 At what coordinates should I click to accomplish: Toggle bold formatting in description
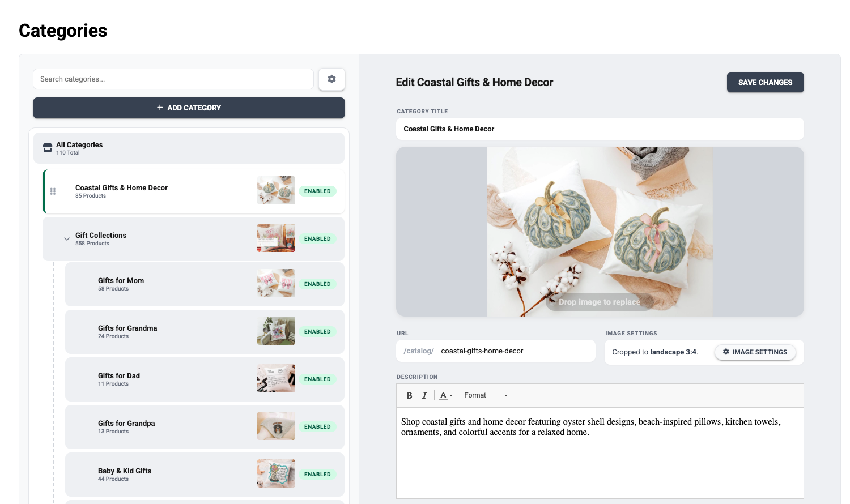point(409,395)
